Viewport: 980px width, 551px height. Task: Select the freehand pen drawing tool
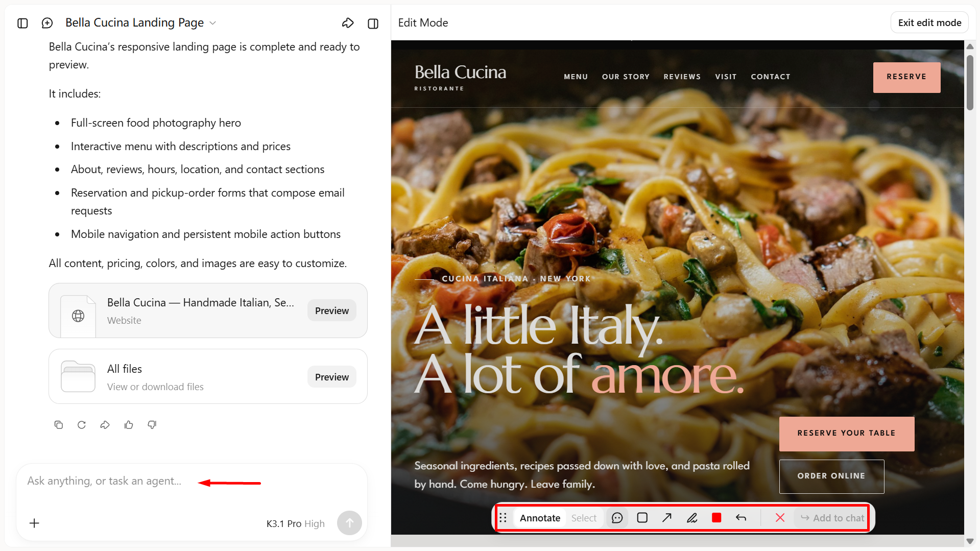tap(692, 518)
